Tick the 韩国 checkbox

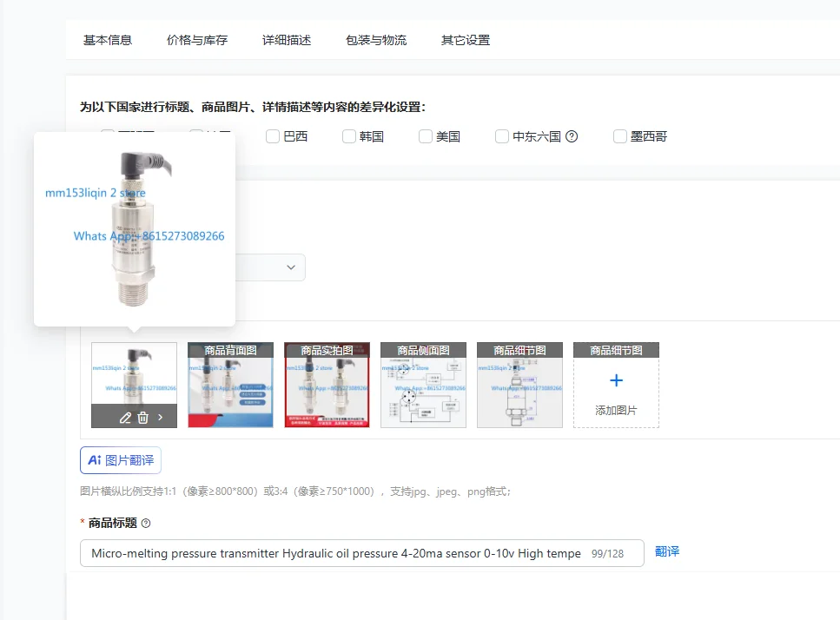coord(349,136)
